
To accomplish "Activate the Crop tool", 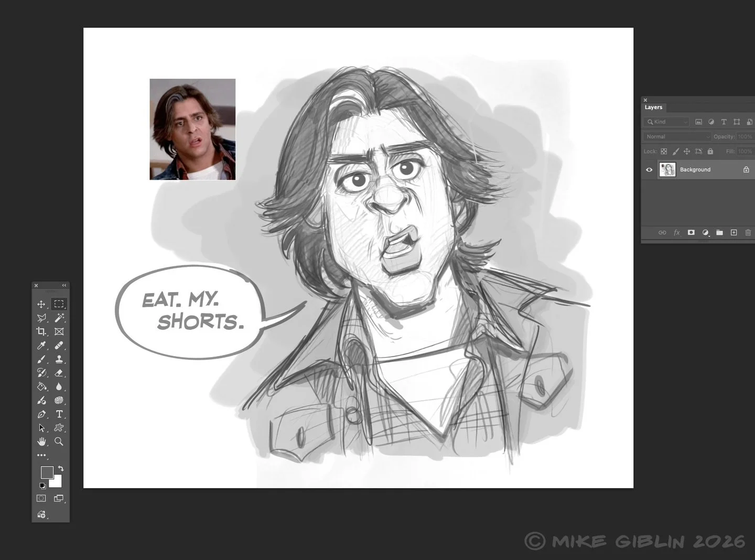I will 41,331.
